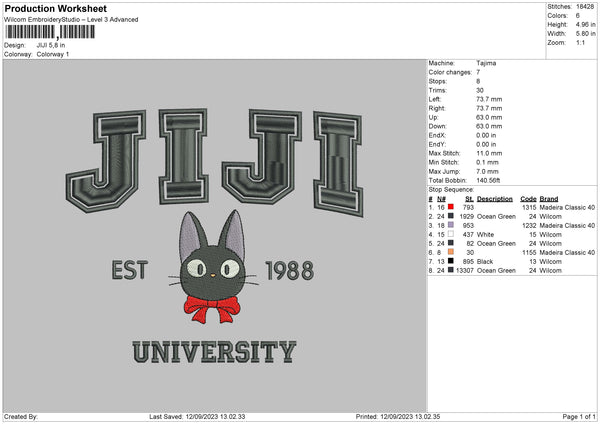Image resolution: width=600 pixels, height=424 pixels.
Task: Select the 'Colorway 1' value
Action: pos(53,54)
